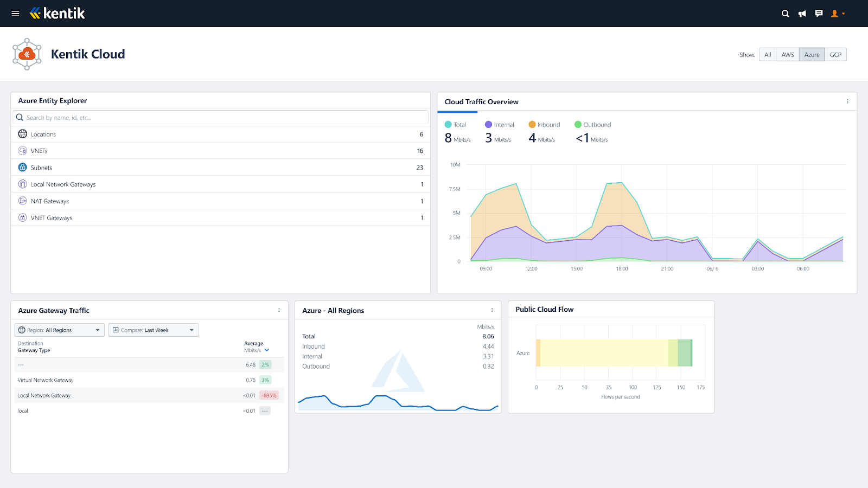Screen dimensions: 868x488
Task: Toggle the Internal series legend dot
Action: [488, 125]
